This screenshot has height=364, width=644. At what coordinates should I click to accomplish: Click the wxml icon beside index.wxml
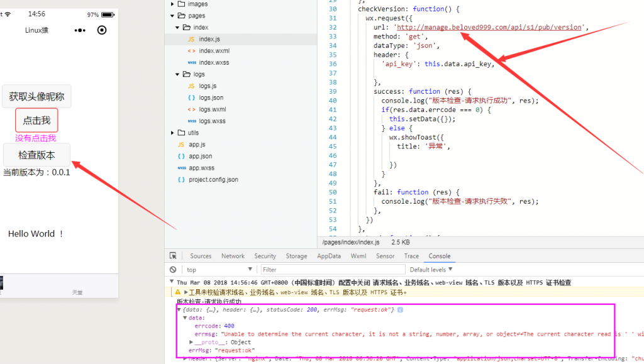191,51
